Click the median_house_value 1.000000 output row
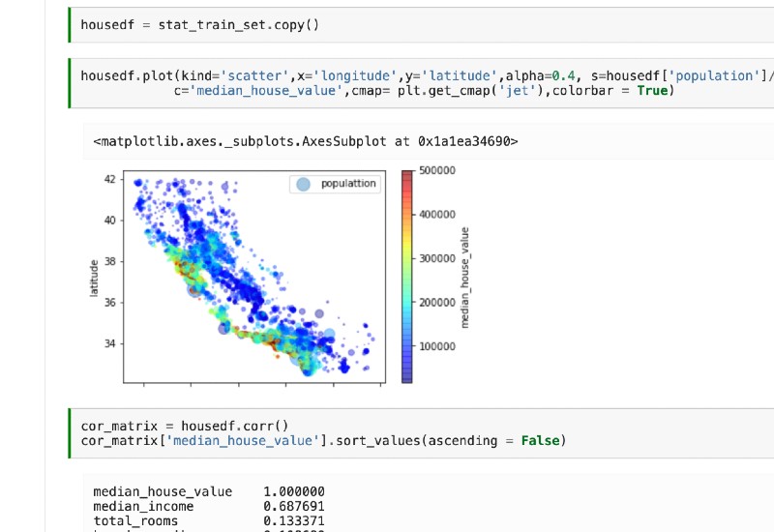The height and width of the screenshot is (532, 774). pos(208,491)
